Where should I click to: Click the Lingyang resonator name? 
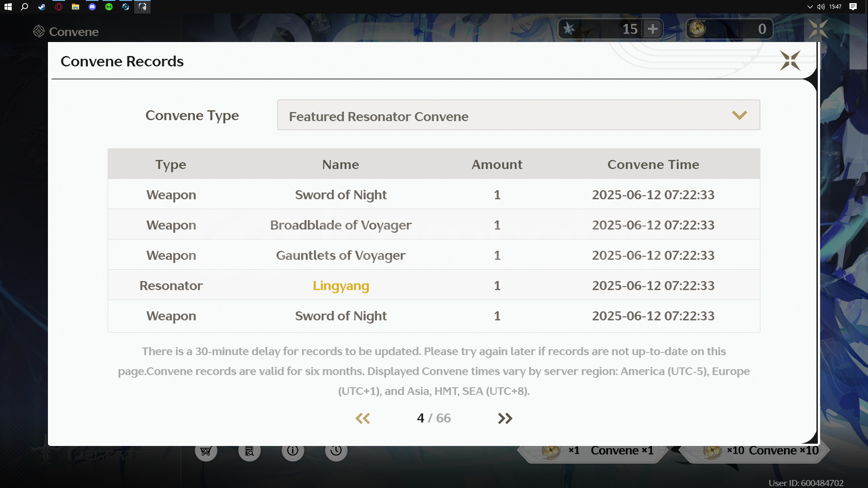341,286
